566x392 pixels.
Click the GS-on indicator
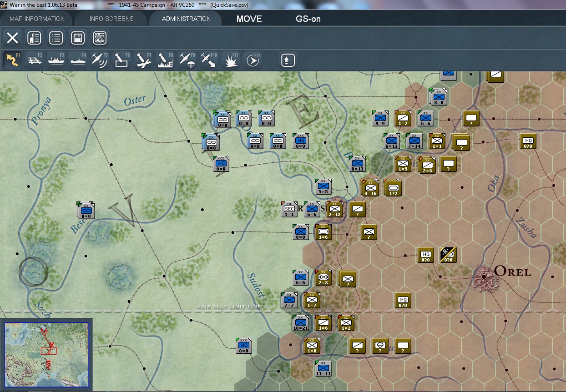[308, 19]
